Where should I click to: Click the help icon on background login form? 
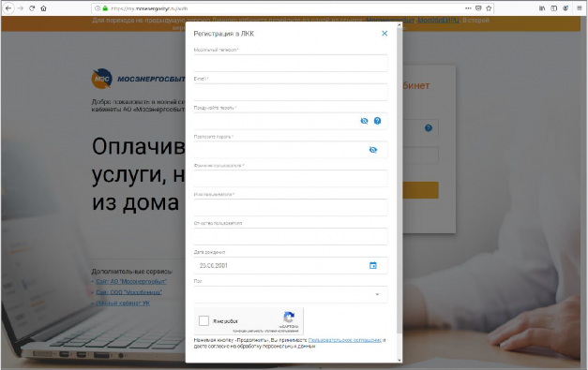(x=429, y=128)
